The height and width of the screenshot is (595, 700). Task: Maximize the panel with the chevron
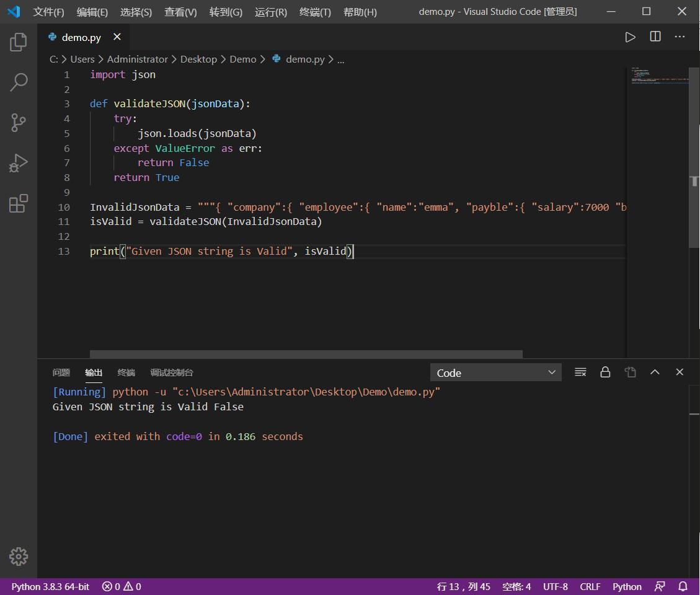pos(655,372)
